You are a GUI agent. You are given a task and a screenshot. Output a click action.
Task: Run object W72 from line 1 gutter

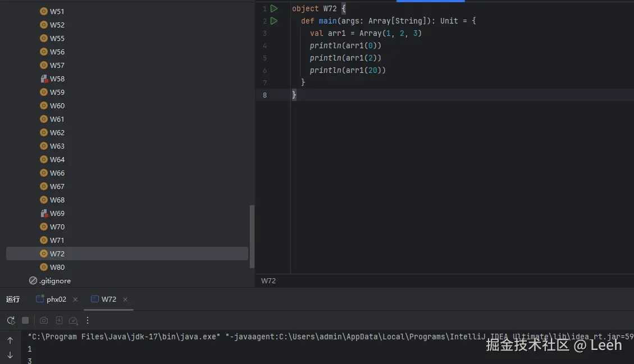[x=273, y=8]
